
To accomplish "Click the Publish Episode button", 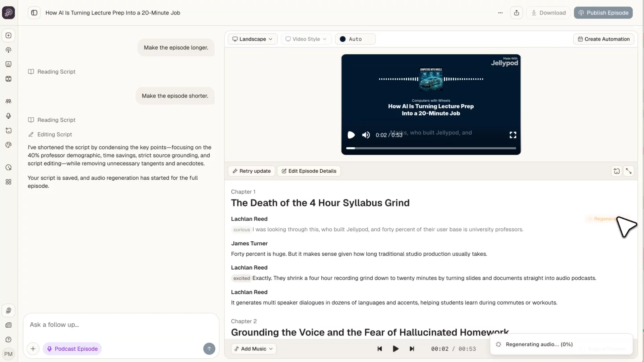I will click(603, 13).
